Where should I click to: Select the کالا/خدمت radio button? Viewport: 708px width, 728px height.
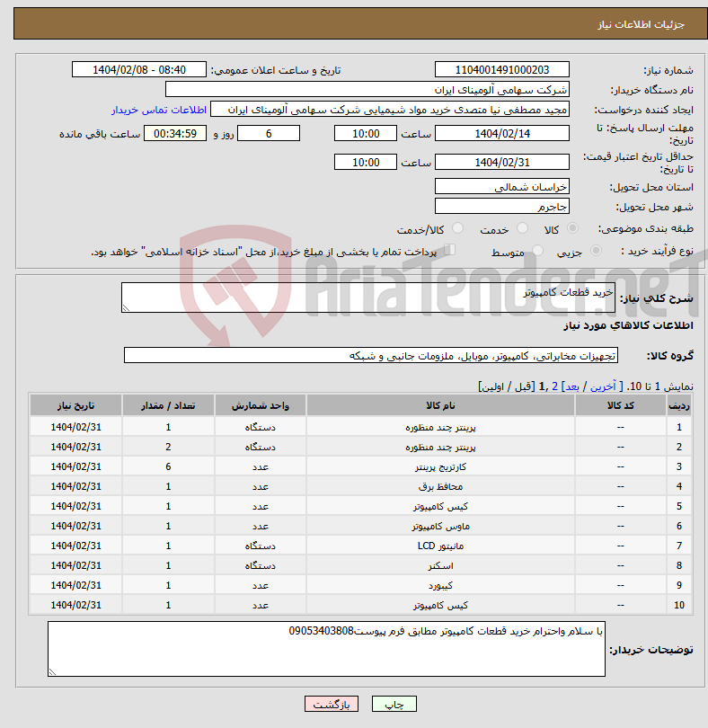pyautogui.click(x=457, y=228)
